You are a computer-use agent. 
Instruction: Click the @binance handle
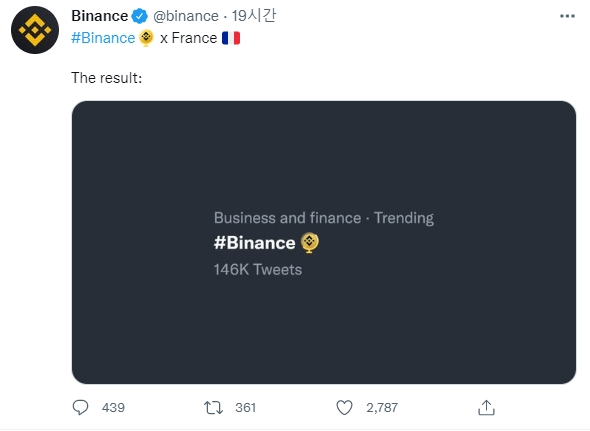coord(186,16)
